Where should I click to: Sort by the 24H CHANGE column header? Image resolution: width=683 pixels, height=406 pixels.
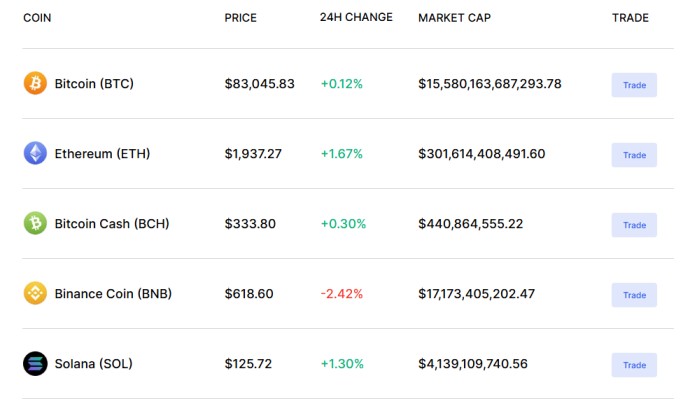(356, 18)
